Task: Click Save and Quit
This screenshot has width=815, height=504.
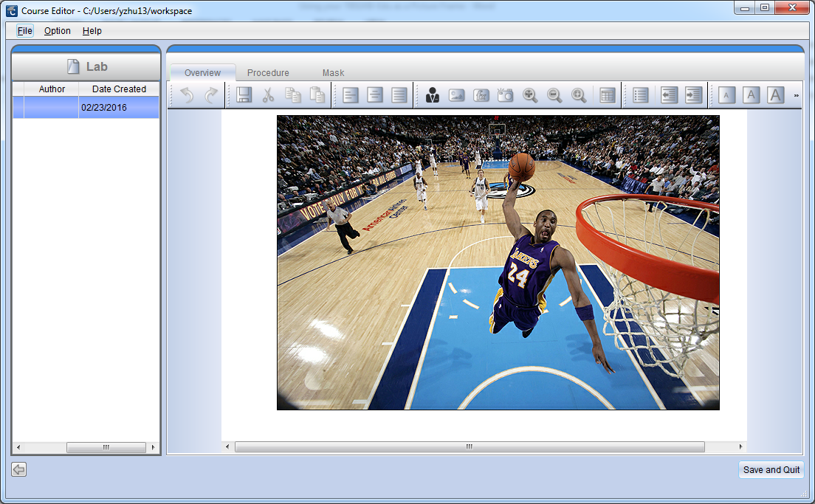Action: tap(771, 469)
